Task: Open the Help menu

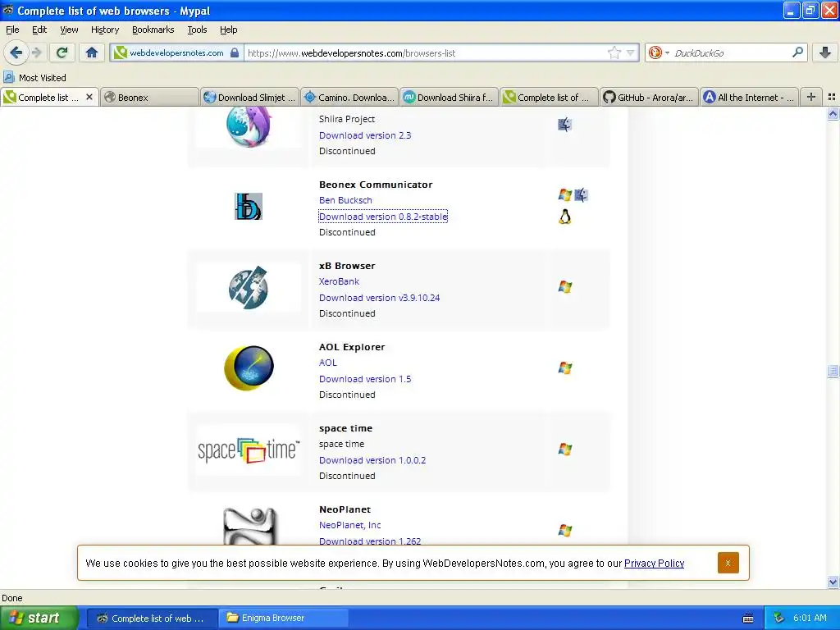Action: pyautogui.click(x=228, y=30)
